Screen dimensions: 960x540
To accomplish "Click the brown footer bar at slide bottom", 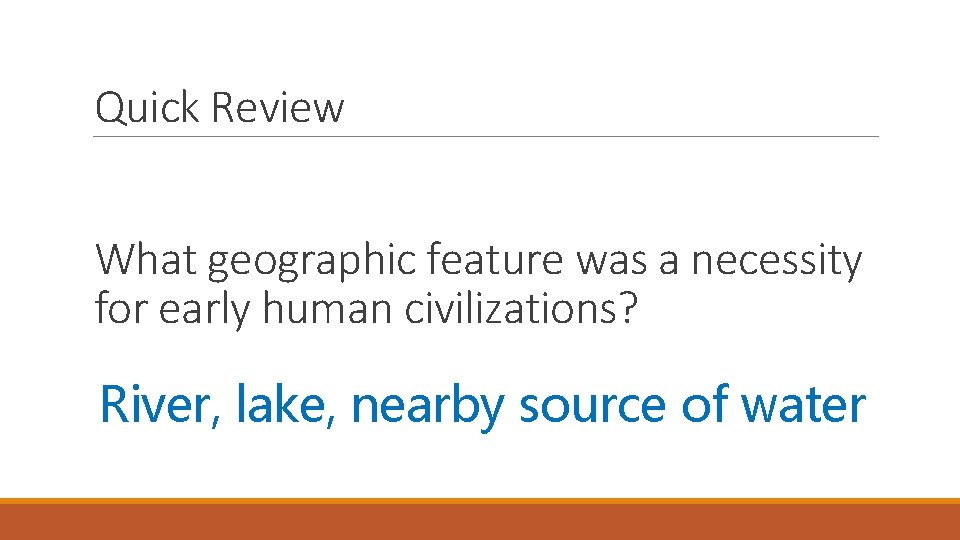I will pyautogui.click(x=480, y=522).
